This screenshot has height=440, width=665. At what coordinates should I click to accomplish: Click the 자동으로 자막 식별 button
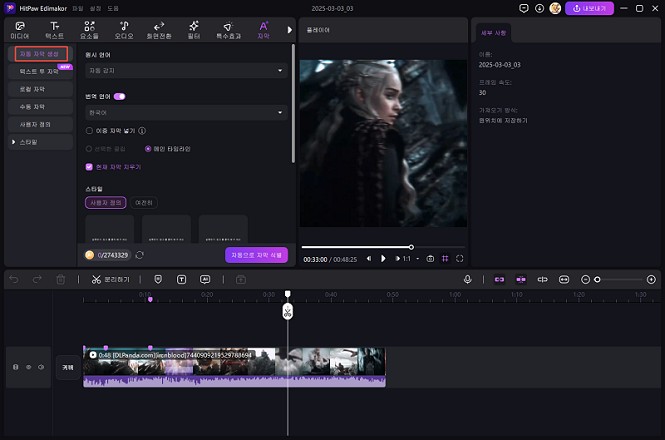(x=256, y=255)
